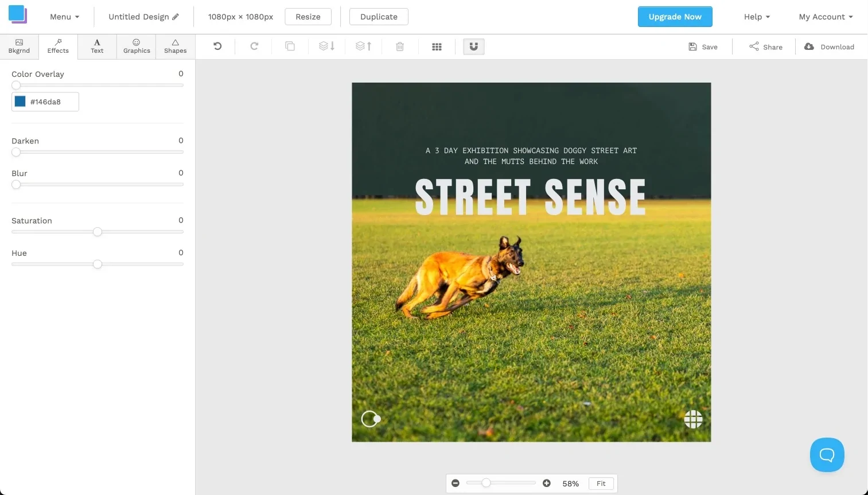Click the copy element icon
Screen dimensions: 868x495
[290, 46]
